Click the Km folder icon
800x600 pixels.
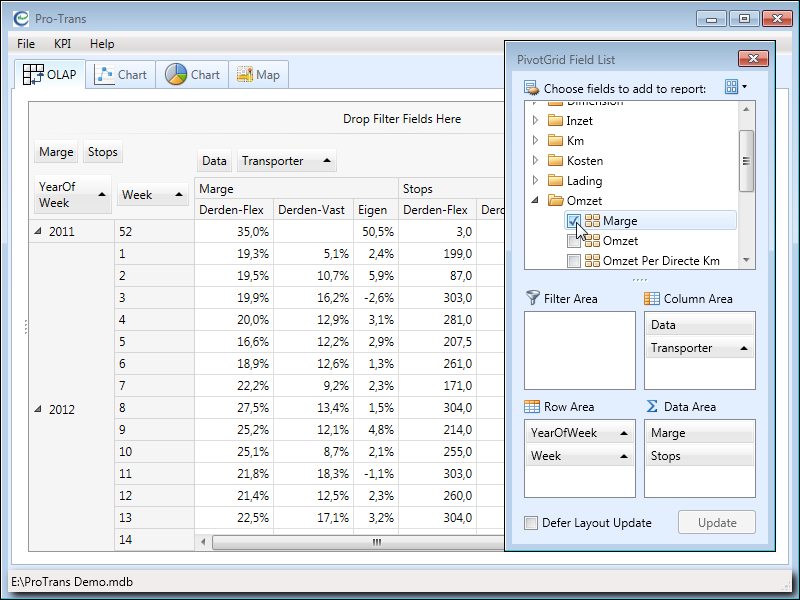click(555, 141)
